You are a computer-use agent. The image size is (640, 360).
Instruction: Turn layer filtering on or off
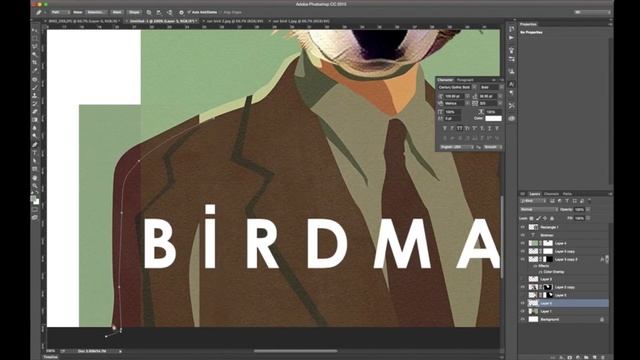[x=589, y=201]
